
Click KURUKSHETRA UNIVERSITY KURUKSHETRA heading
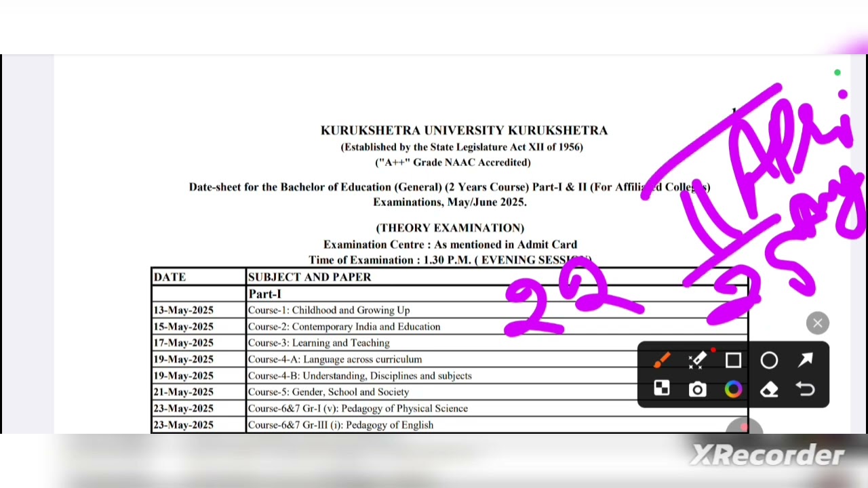pos(464,130)
